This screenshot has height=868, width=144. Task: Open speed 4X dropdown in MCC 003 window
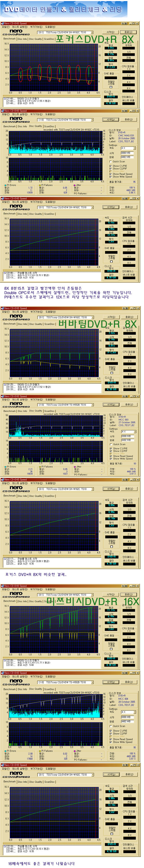(134, 431)
